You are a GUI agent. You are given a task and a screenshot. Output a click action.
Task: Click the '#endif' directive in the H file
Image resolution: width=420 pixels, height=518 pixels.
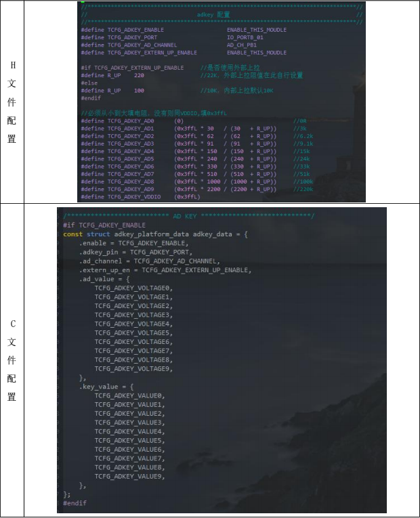click(x=91, y=98)
